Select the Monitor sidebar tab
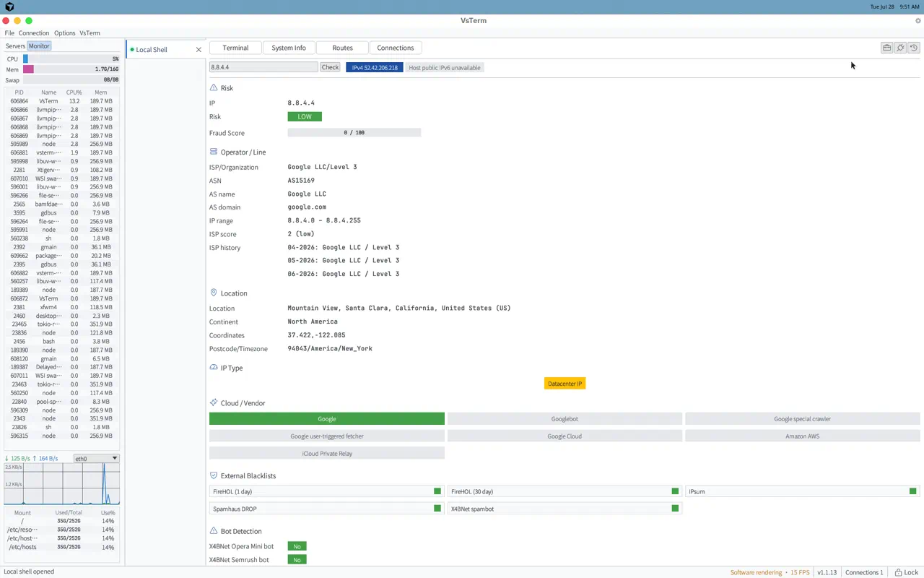This screenshot has height=578, width=924. [39, 46]
